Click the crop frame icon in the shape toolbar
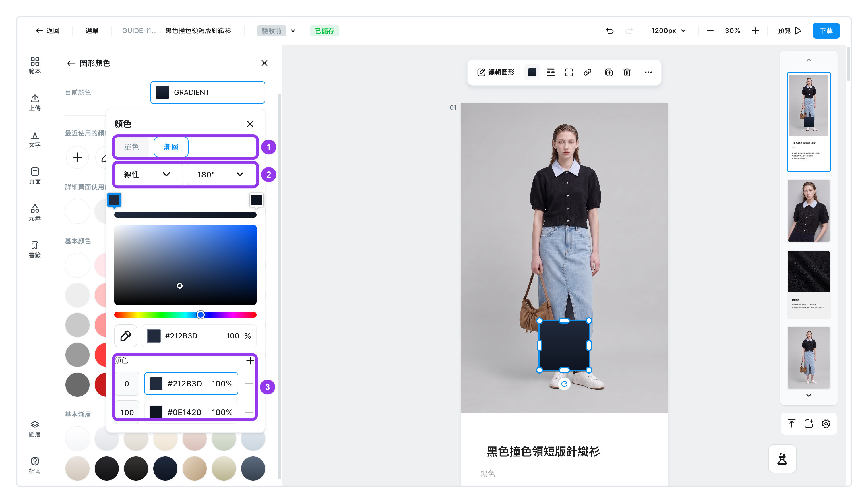This screenshot has height=503, width=868. pos(569,72)
